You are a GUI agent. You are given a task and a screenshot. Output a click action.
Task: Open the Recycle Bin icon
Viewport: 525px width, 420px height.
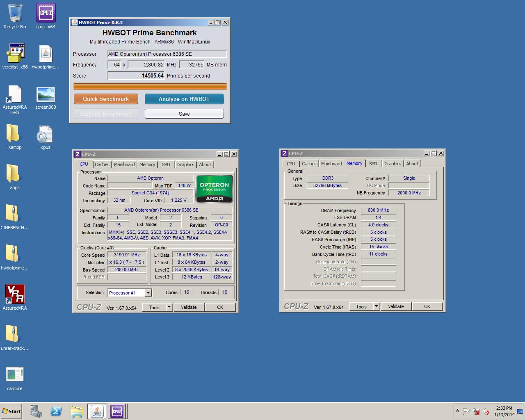pos(15,14)
